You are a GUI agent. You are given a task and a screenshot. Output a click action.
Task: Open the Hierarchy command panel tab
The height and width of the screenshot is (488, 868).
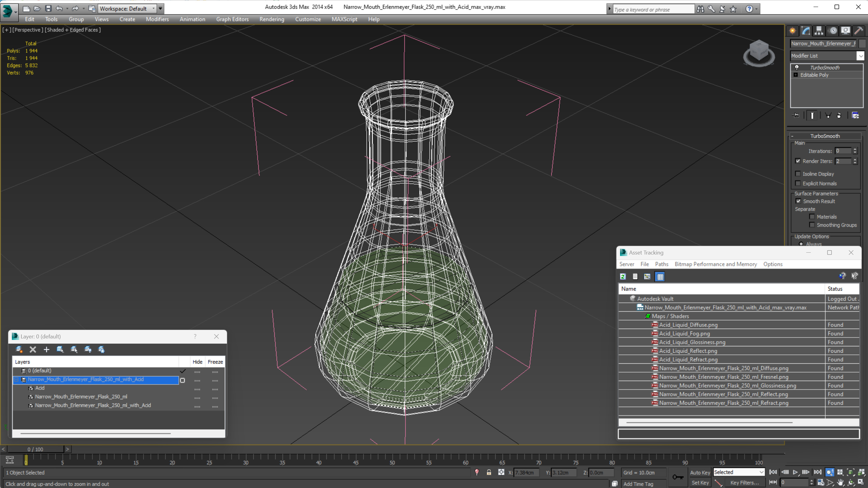click(x=819, y=31)
